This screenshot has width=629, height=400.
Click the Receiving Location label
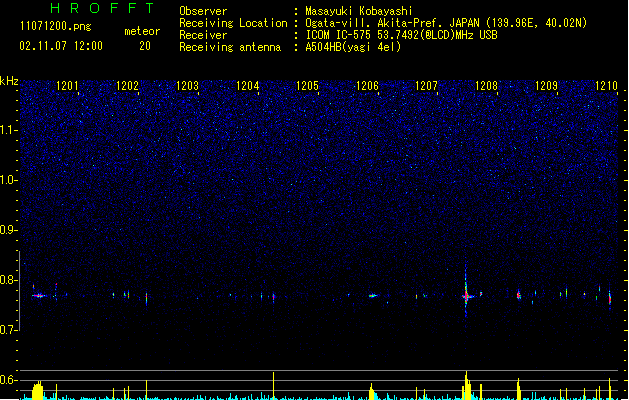click(233, 23)
